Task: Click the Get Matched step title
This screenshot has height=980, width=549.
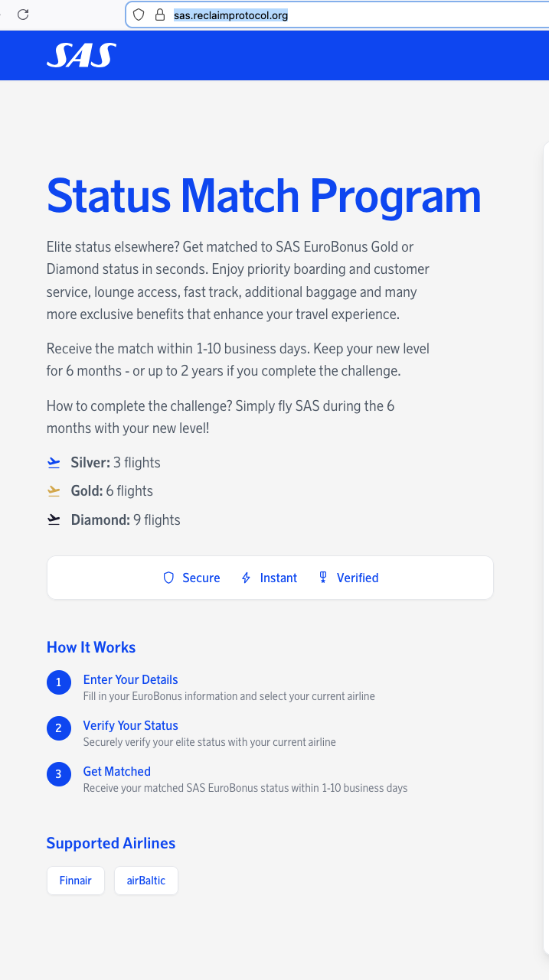Action: 116,771
